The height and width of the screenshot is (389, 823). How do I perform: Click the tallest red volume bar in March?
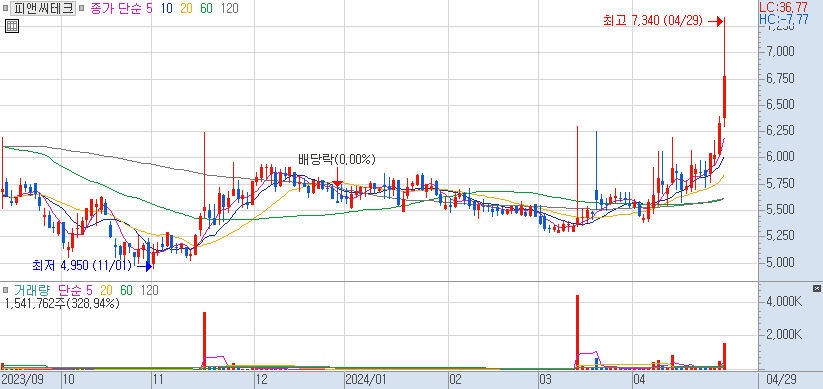pos(577,332)
